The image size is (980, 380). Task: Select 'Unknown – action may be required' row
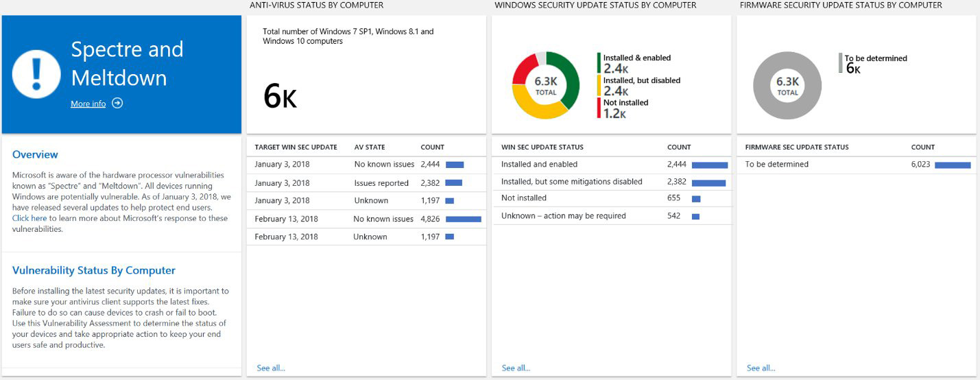pyautogui.click(x=610, y=216)
